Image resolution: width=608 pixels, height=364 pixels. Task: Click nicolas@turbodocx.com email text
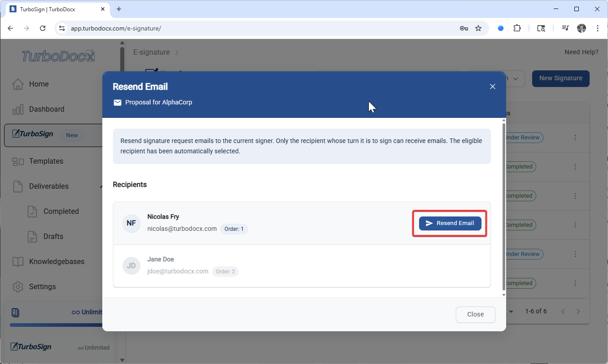[182, 229]
